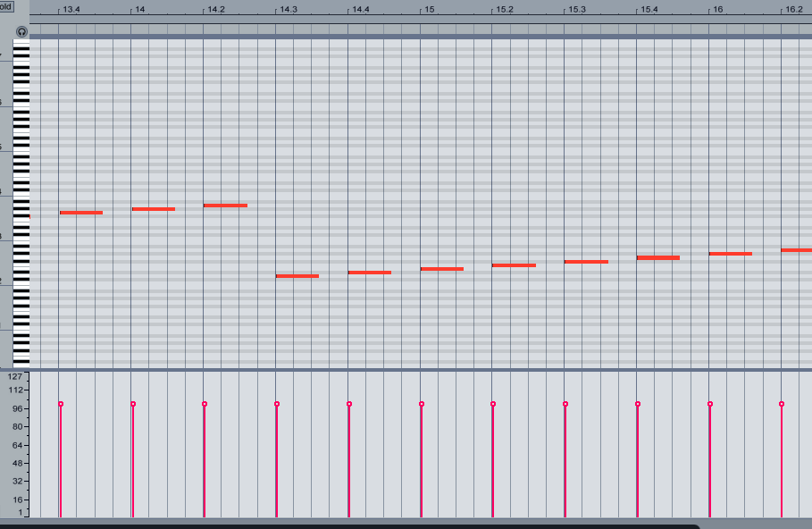Select the note at bar 15.2

(x=513, y=264)
